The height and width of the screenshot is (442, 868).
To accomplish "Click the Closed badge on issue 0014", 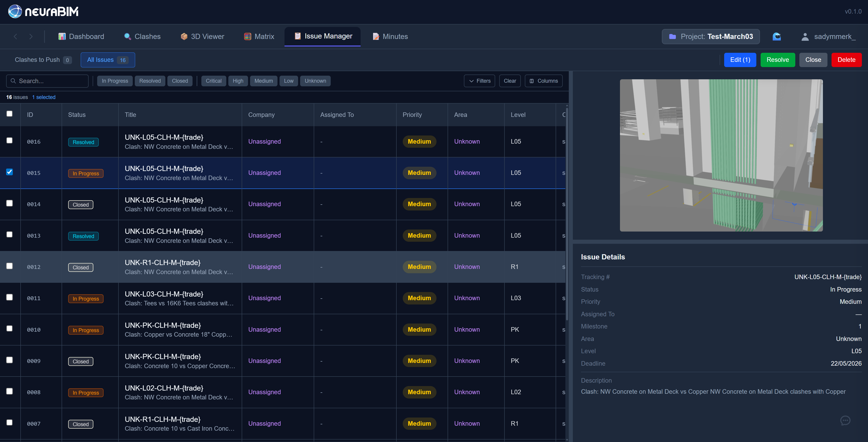I will [81, 205].
